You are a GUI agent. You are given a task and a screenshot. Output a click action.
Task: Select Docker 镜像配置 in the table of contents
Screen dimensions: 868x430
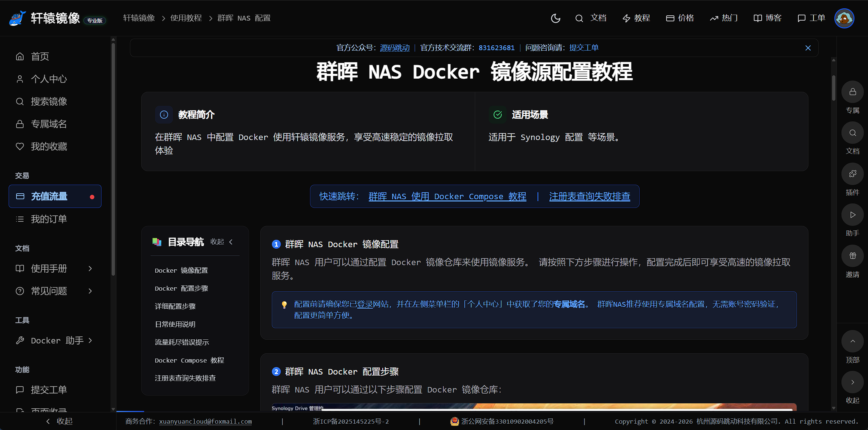[181, 270]
